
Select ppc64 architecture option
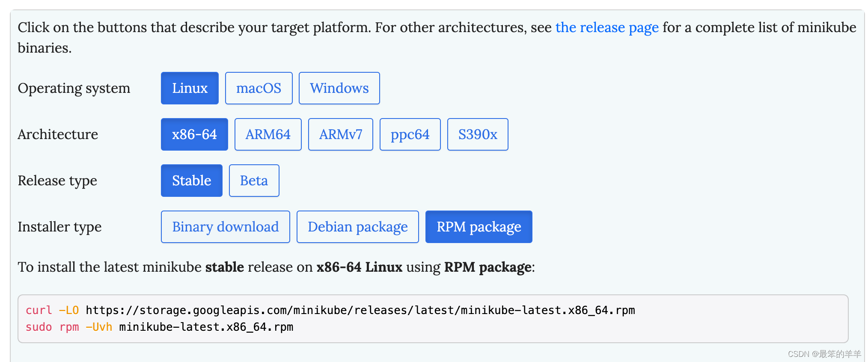(x=410, y=134)
